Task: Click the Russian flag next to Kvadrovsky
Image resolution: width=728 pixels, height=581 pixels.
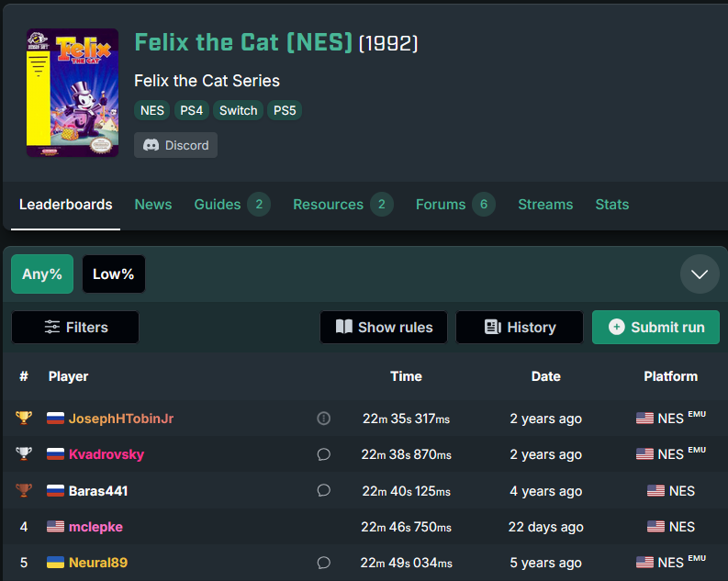Action: (x=55, y=453)
